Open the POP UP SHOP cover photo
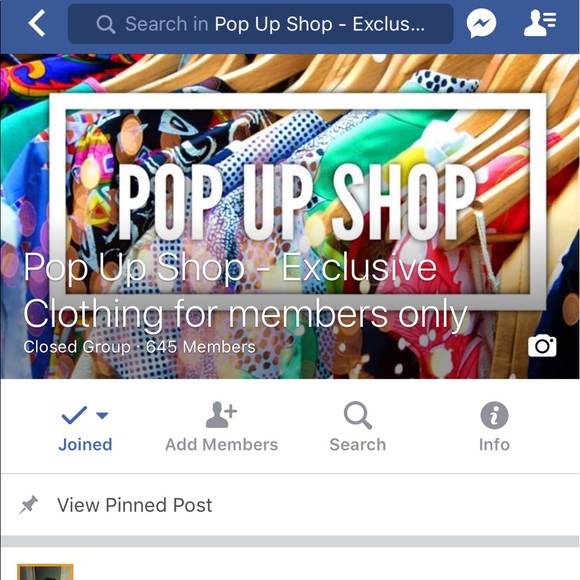This screenshot has width=580, height=580. [x=290, y=216]
